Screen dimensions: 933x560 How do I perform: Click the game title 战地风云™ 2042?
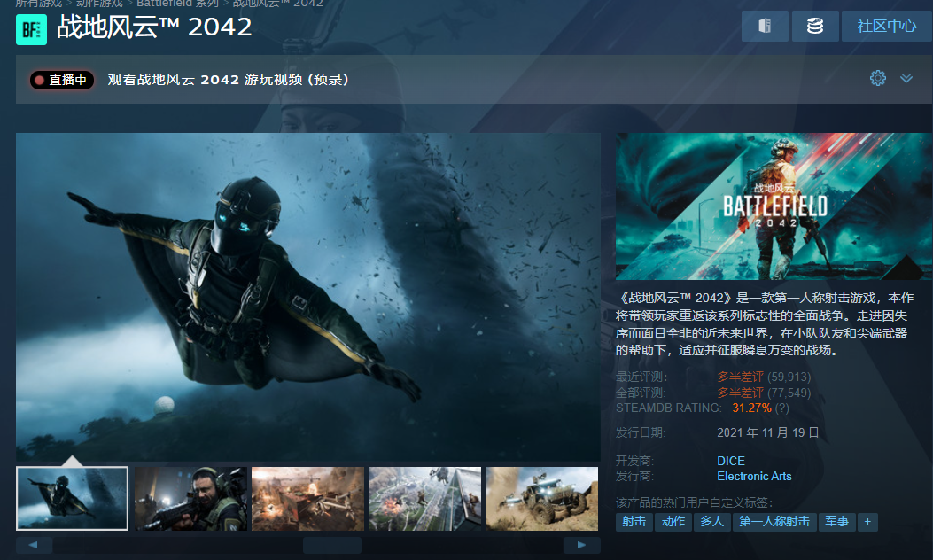click(x=154, y=27)
